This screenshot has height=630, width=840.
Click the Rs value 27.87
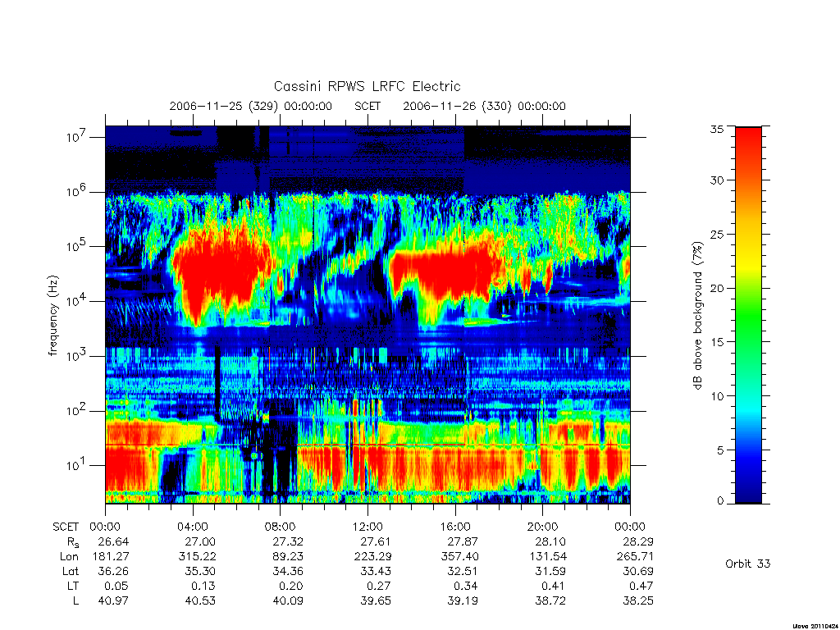coord(463,541)
